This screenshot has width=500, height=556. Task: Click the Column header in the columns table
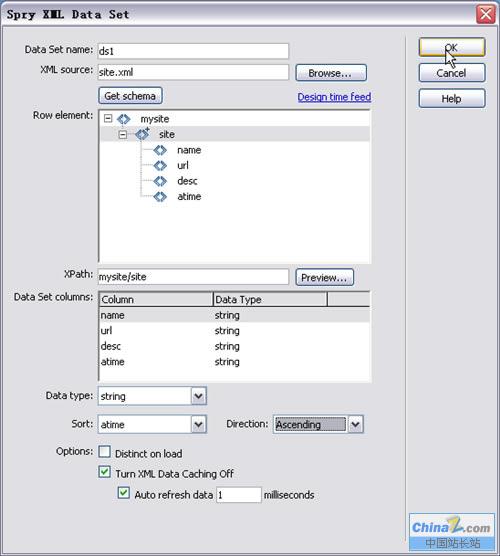pos(156,299)
